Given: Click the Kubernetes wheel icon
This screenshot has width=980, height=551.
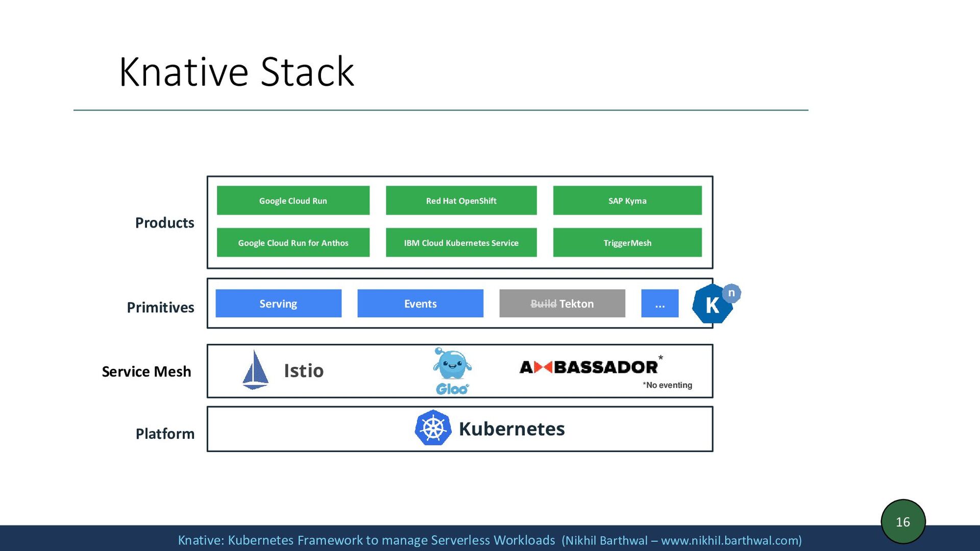Looking at the screenshot, I should coord(433,428).
